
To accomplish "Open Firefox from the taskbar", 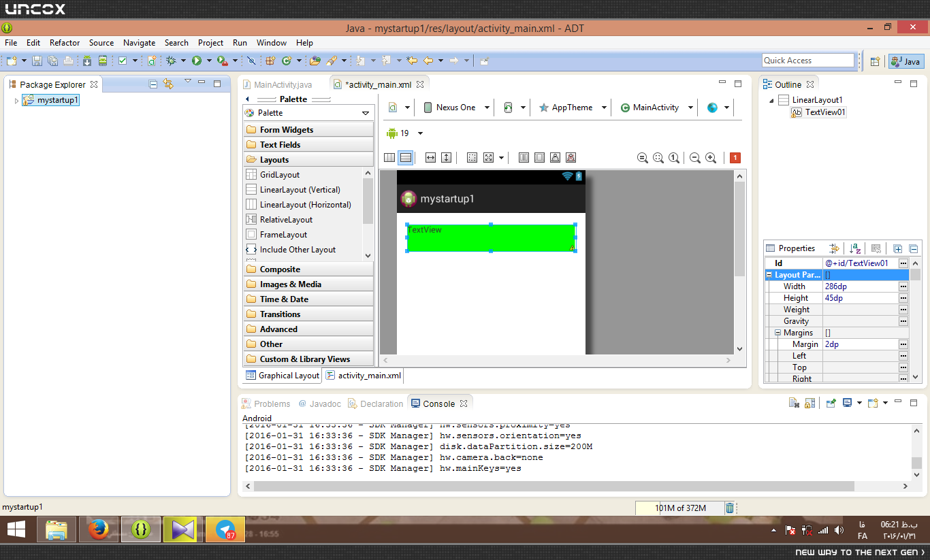I will [x=99, y=529].
